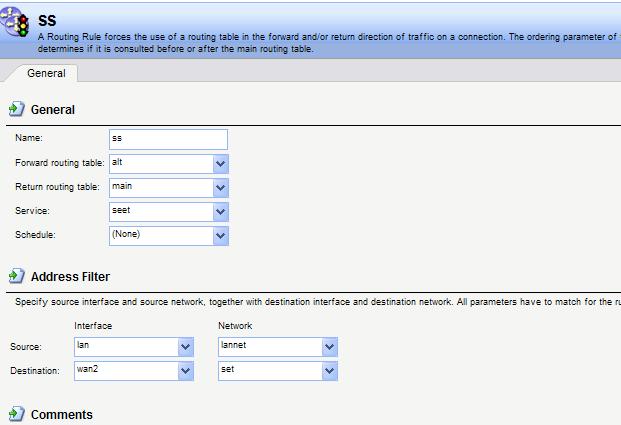Expand the Destination network dropdown showing set

[x=329, y=371]
